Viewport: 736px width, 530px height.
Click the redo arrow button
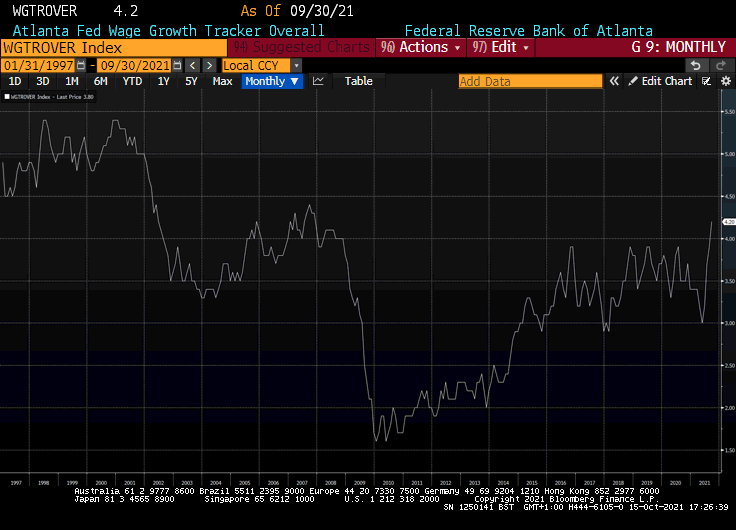click(721, 65)
